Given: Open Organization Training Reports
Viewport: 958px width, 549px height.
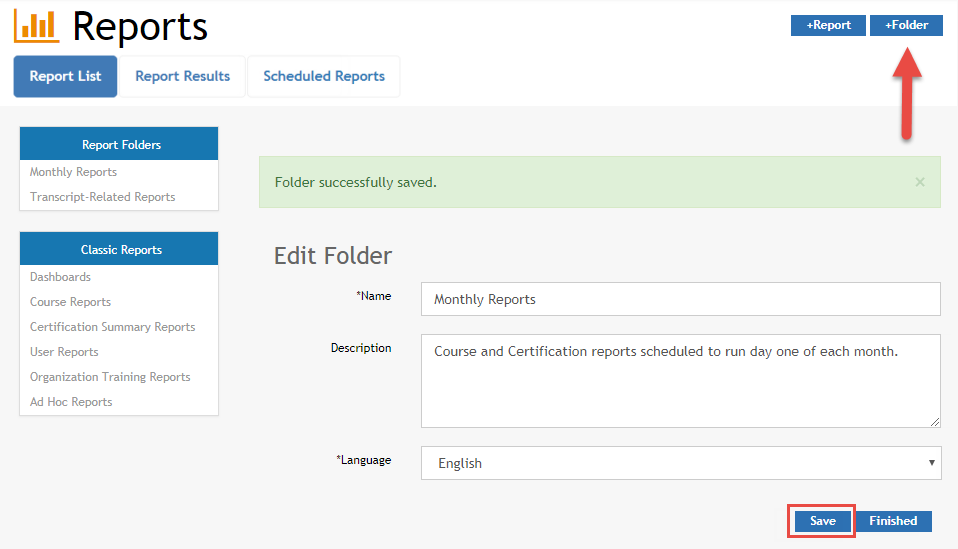Looking at the screenshot, I should [110, 377].
